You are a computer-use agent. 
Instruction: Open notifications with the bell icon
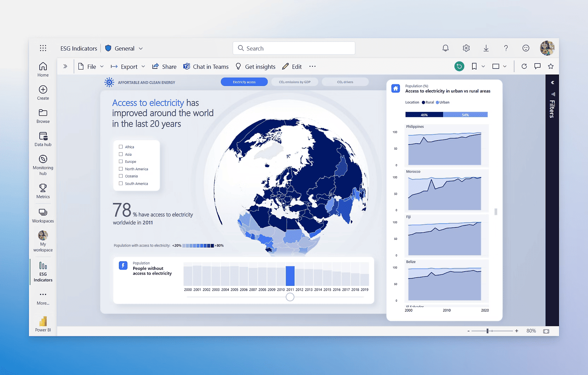tap(446, 48)
